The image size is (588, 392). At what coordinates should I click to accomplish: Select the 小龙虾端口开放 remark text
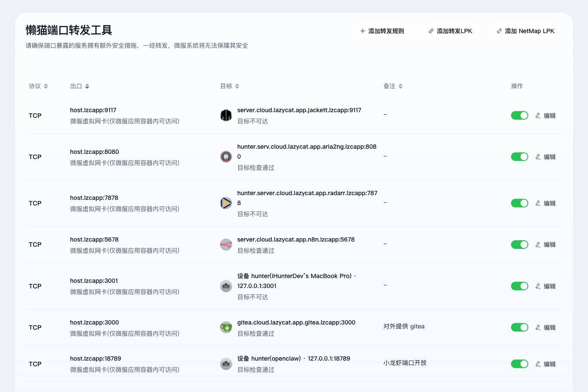click(405, 363)
